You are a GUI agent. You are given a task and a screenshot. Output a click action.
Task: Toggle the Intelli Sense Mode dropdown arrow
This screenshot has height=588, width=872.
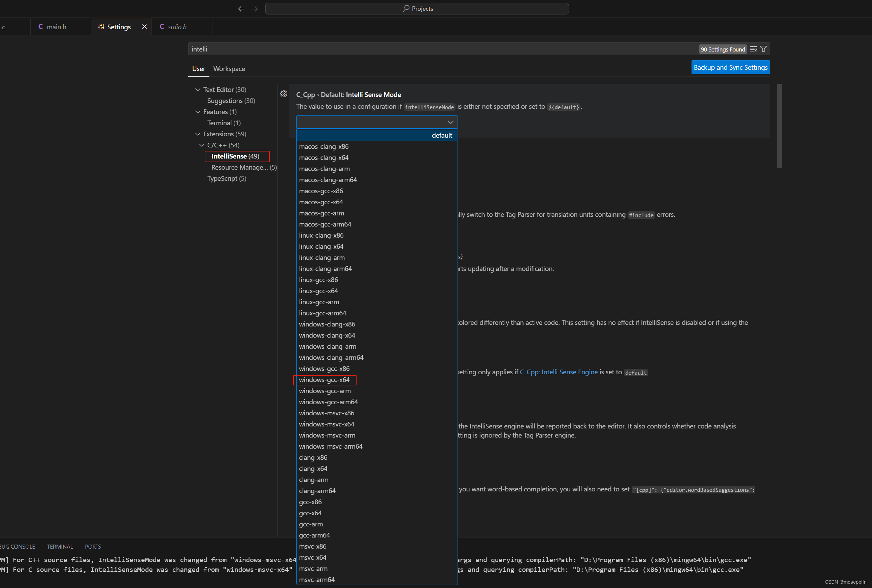[x=450, y=122]
